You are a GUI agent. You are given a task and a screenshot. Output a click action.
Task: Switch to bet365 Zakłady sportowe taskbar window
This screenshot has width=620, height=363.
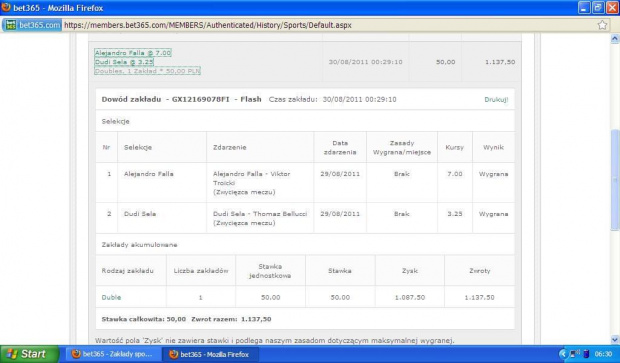[113, 354]
